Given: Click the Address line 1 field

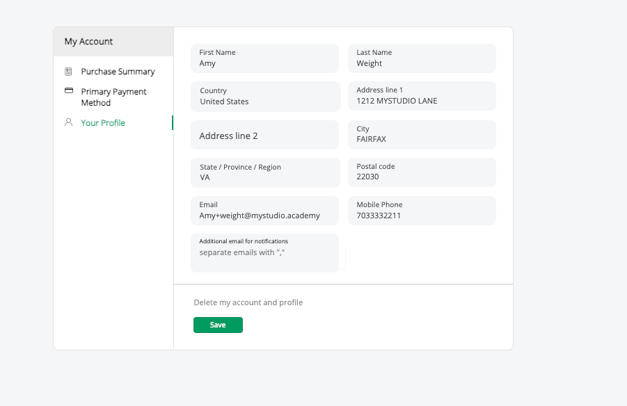Looking at the screenshot, I should click(421, 97).
